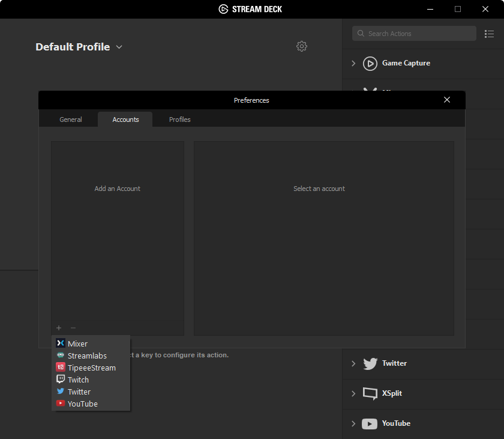The width and height of the screenshot is (504, 439).
Task: Switch to the Profiles tab
Action: [x=179, y=120]
